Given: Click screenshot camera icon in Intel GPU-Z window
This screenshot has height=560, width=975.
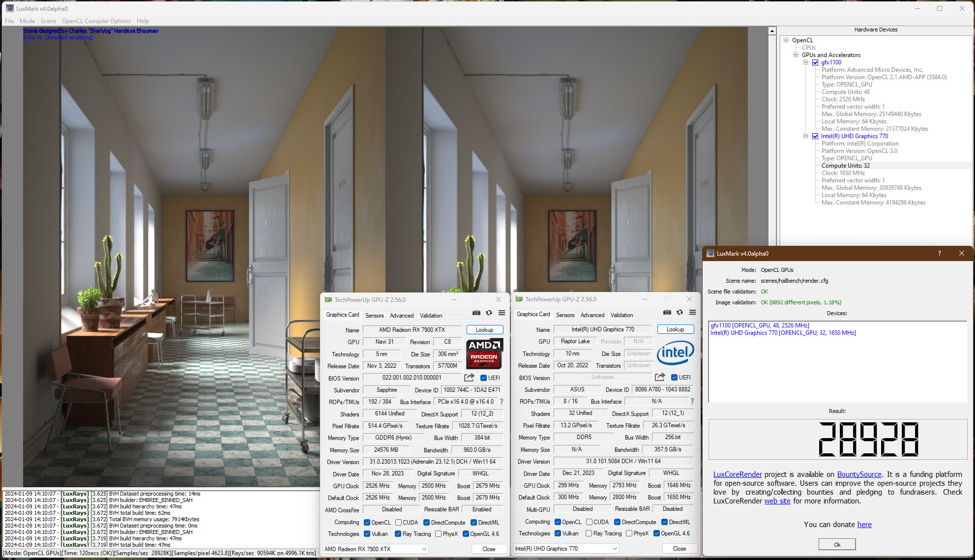Looking at the screenshot, I should 667,312.
